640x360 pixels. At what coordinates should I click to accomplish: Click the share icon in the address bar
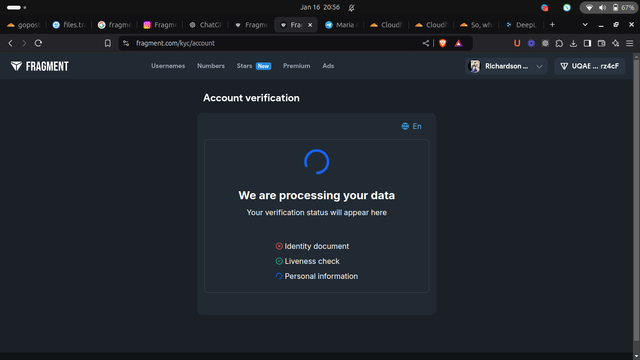pyautogui.click(x=426, y=43)
